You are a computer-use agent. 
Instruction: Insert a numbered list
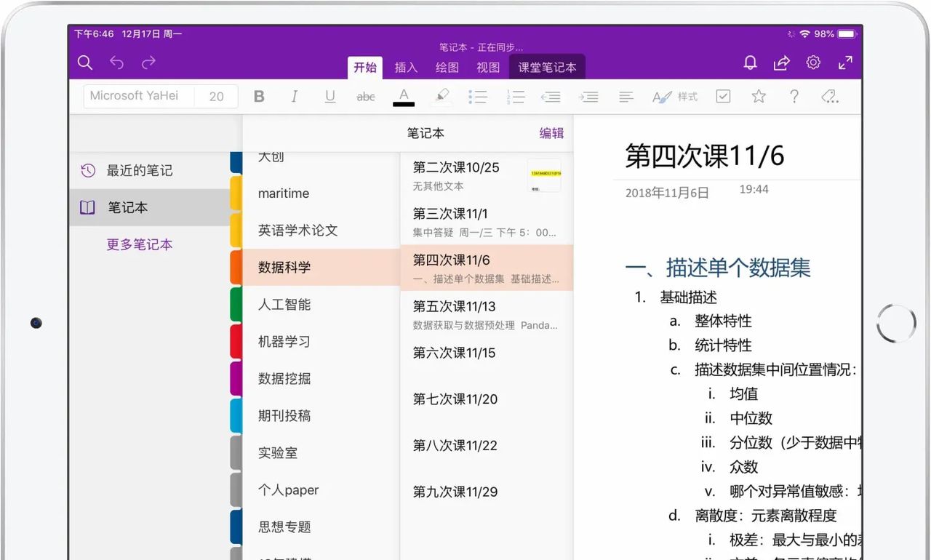(516, 97)
